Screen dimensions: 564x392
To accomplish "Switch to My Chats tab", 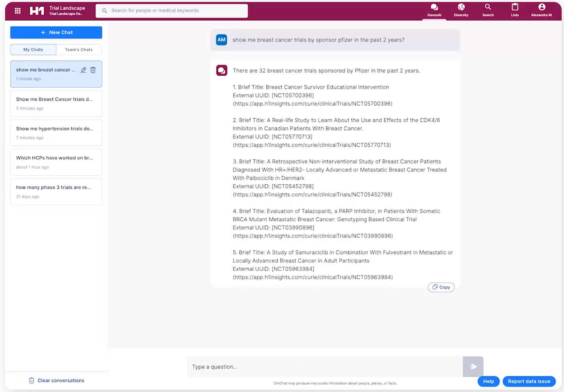I will (x=33, y=49).
